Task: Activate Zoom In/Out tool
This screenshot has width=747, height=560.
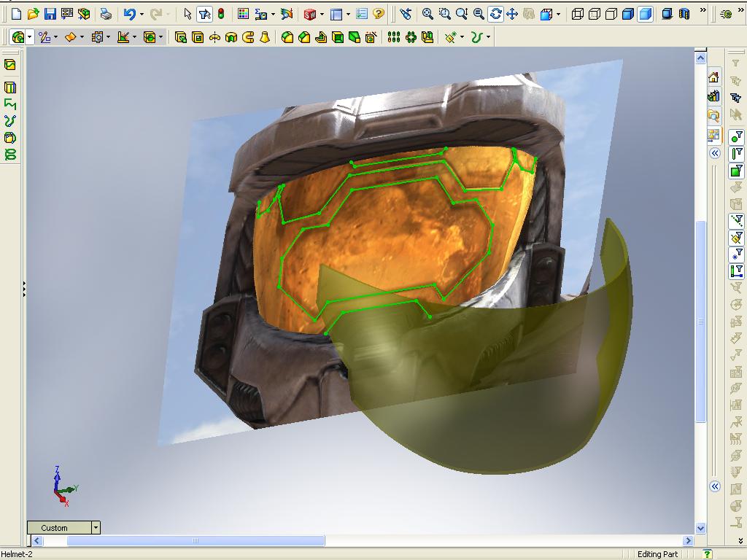Action: pos(462,15)
